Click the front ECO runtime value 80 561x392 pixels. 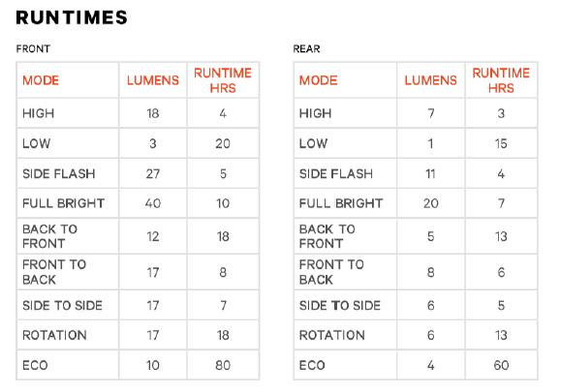(x=223, y=365)
